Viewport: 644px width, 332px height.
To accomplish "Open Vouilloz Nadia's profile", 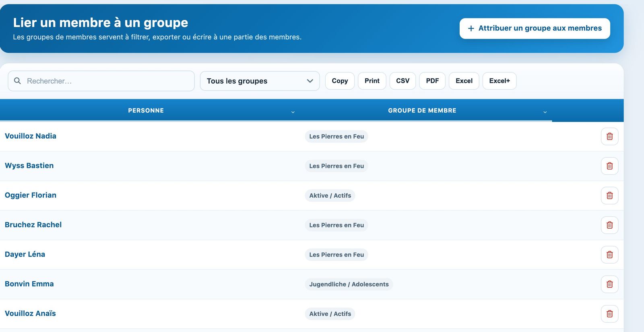I will pos(31,136).
